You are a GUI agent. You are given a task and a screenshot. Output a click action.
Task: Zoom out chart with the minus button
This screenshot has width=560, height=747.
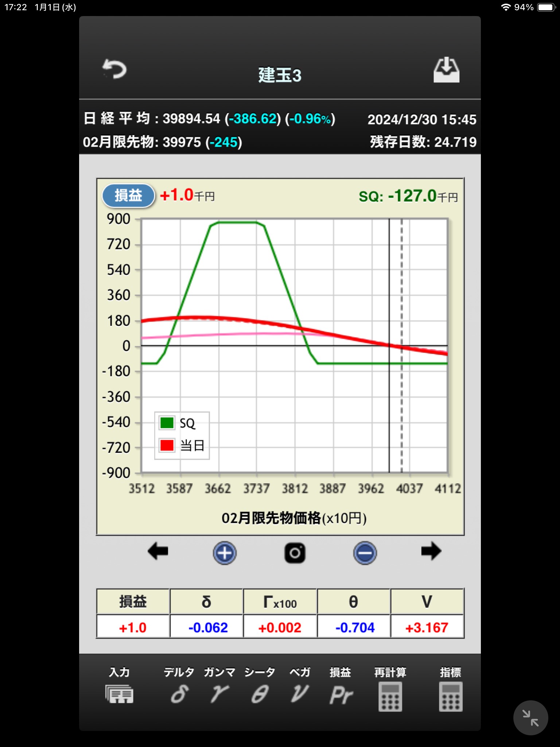(365, 553)
